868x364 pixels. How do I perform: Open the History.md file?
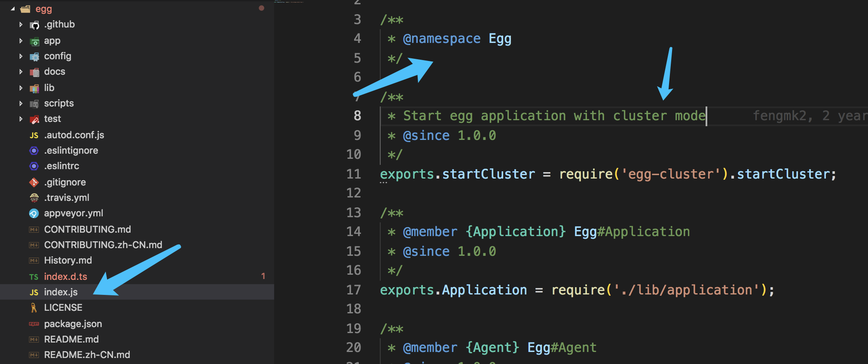[x=68, y=261]
